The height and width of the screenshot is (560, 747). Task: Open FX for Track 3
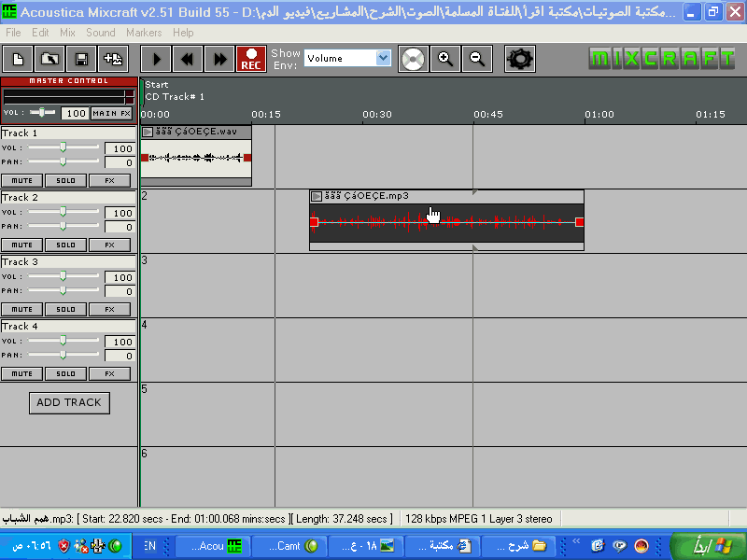tap(109, 309)
